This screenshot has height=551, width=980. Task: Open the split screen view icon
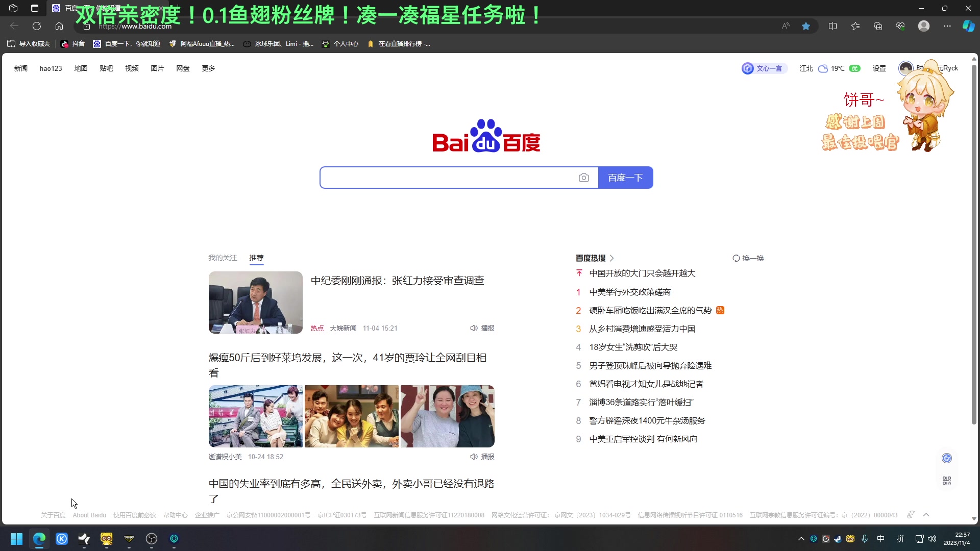(832, 26)
